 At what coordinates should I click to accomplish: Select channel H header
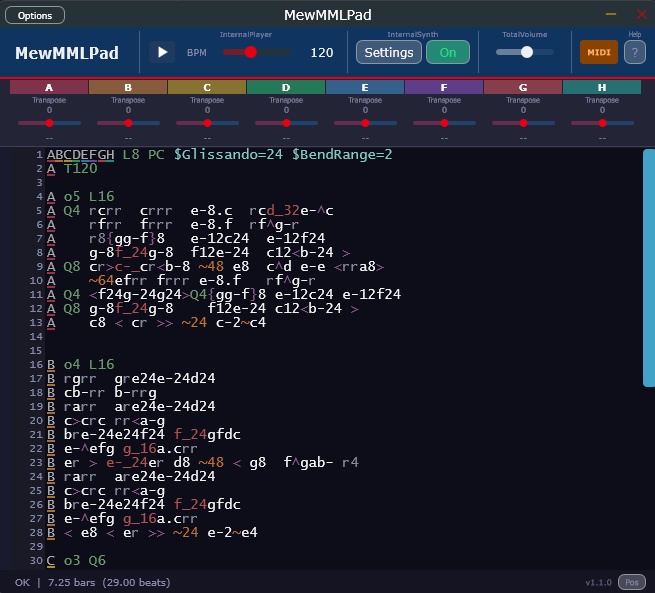point(602,87)
